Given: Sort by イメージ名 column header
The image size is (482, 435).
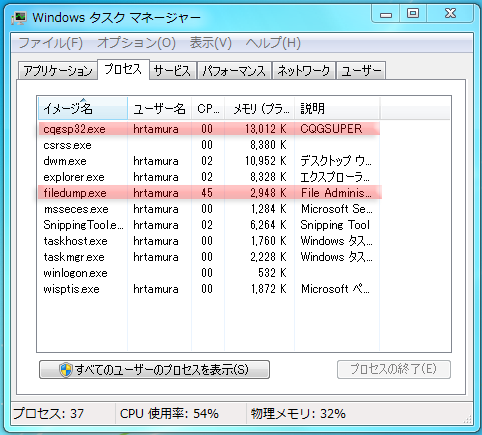Looking at the screenshot, I should pyautogui.click(x=83, y=108).
